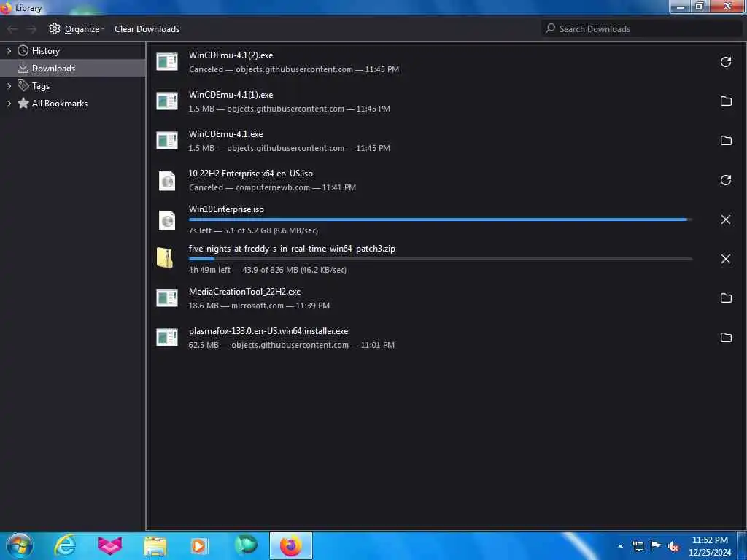Open the Organize dropdown menu
Viewport: 747px width, 560px height.
(x=76, y=29)
